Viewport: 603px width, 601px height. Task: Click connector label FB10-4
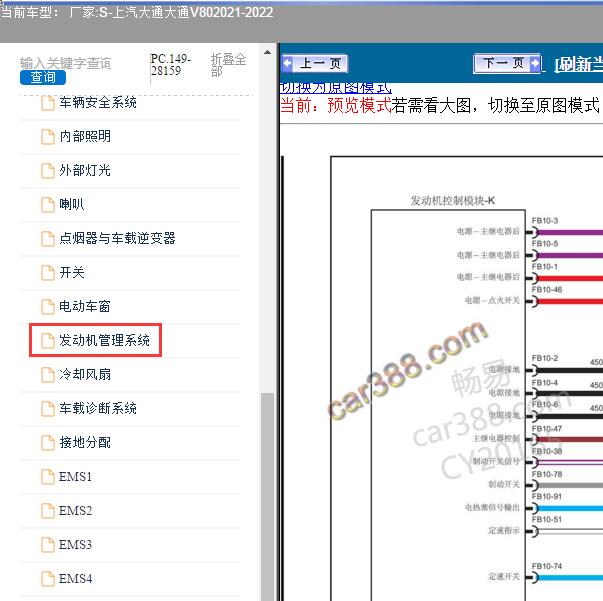(545, 383)
